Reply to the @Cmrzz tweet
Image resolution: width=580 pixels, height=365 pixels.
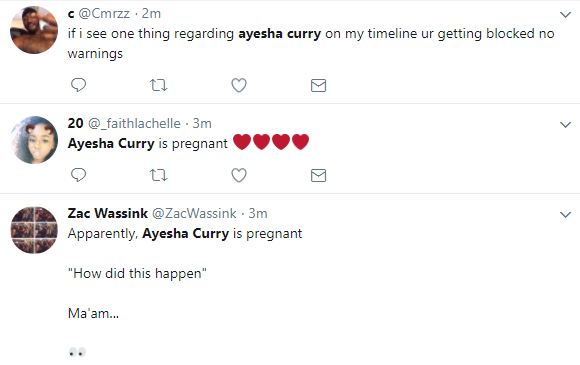(78, 85)
